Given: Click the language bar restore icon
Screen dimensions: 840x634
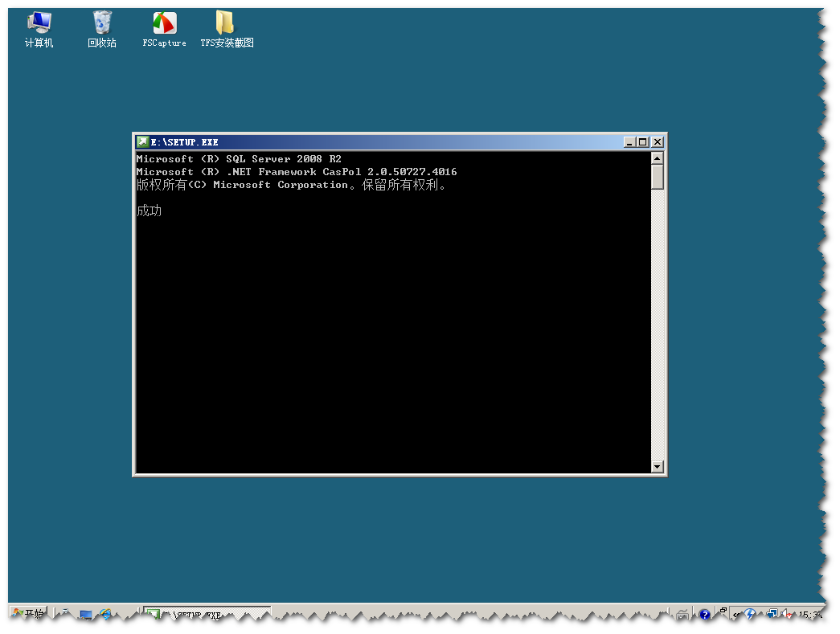Looking at the screenshot, I should 723,610.
